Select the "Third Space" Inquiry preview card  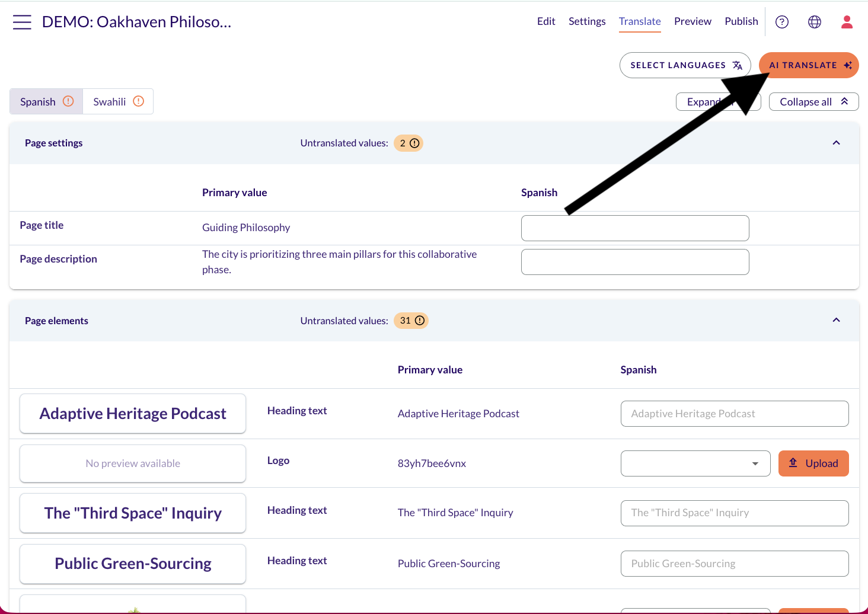[x=133, y=513]
